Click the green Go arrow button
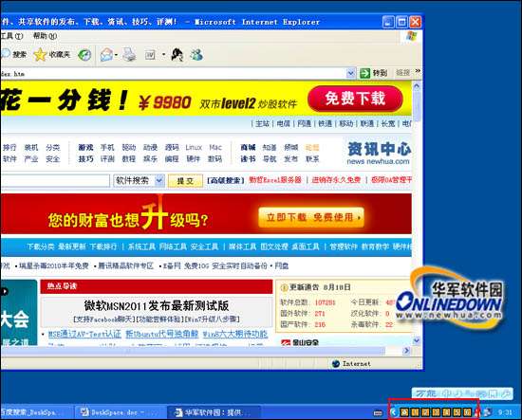 tap(364, 73)
